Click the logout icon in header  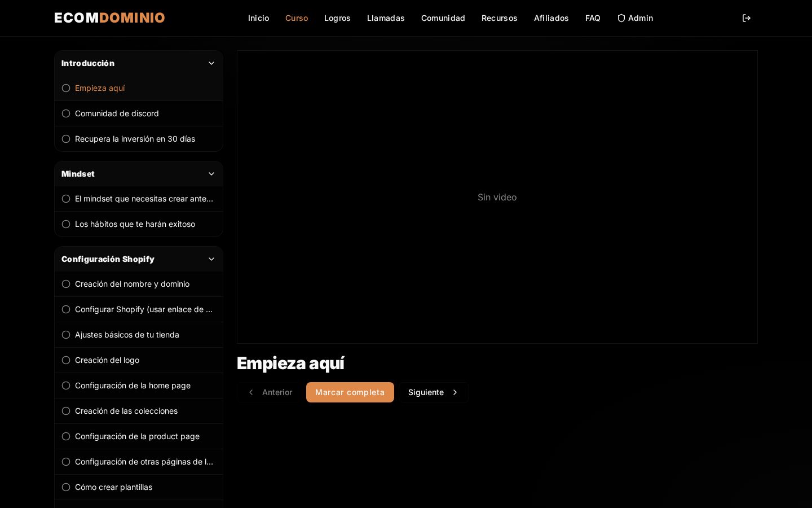coord(747,18)
